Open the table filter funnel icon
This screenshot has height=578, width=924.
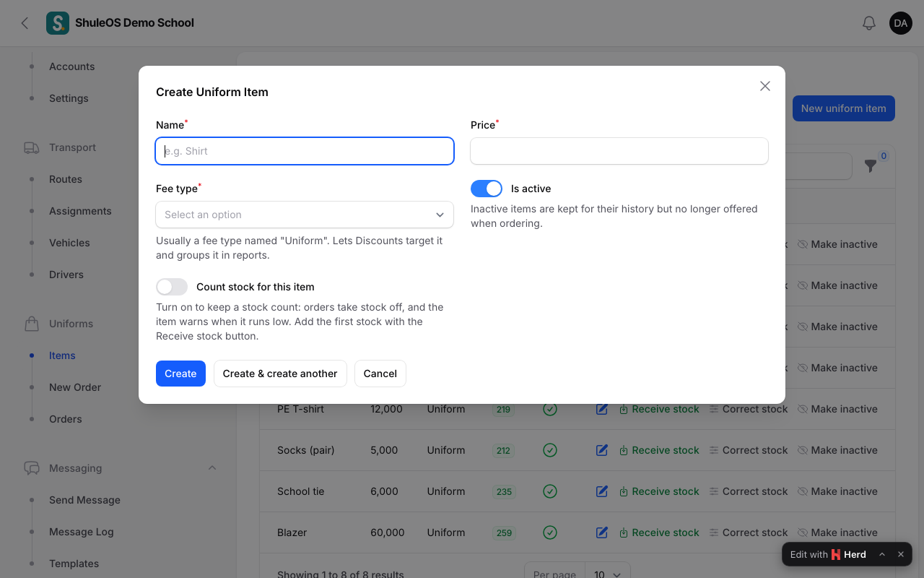click(871, 166)
